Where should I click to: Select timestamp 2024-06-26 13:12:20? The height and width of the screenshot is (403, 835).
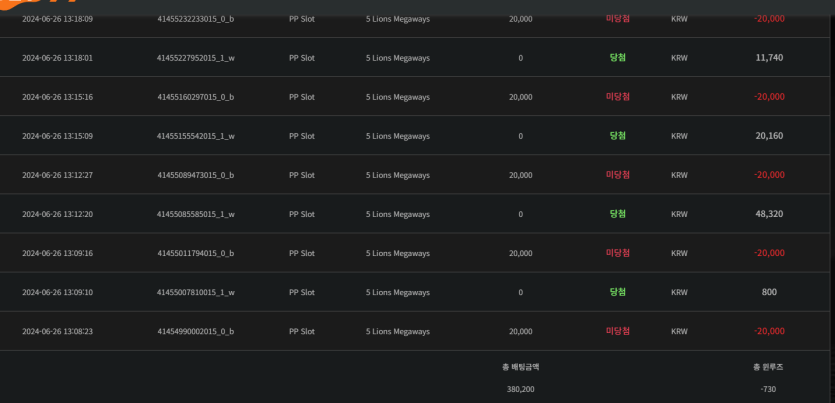coord(58,214)
